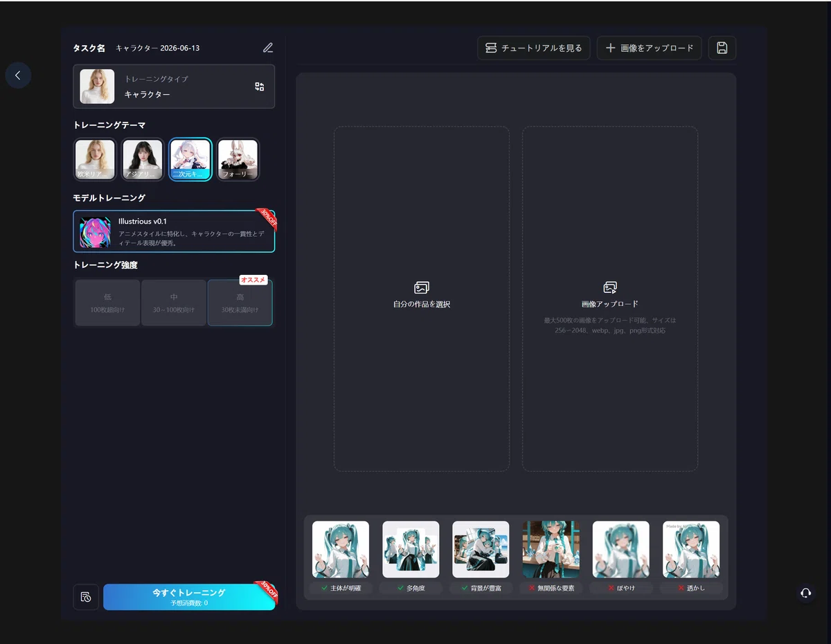The width and height of the screenshot is (831, 644).
Task: Click the 画像アップロード drop area
Action: point(610,299)
